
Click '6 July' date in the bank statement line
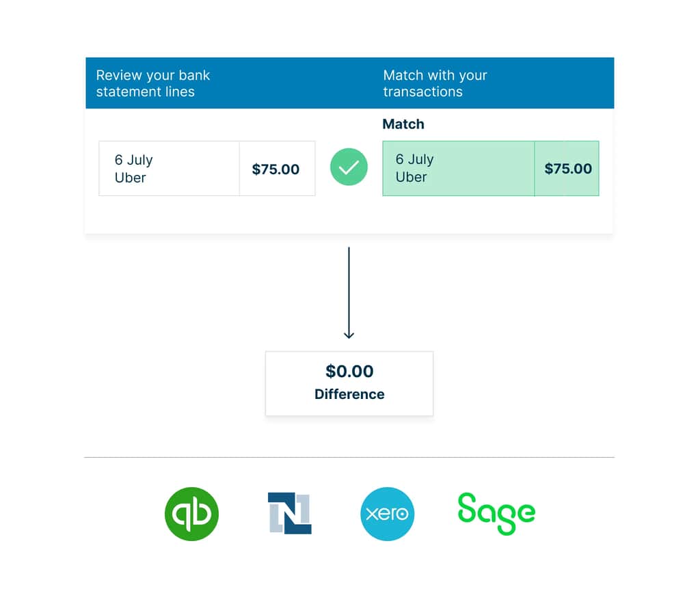[x=133, y=160]
